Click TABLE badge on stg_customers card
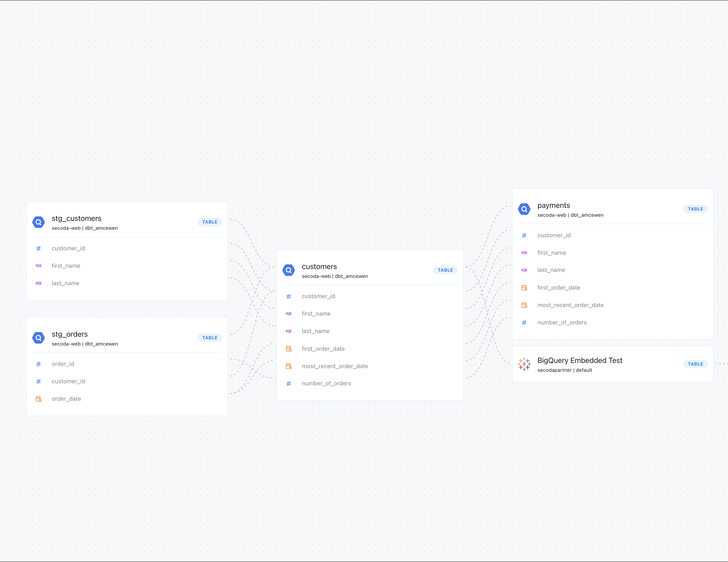The image size is (728, 562). pos(210,222)
